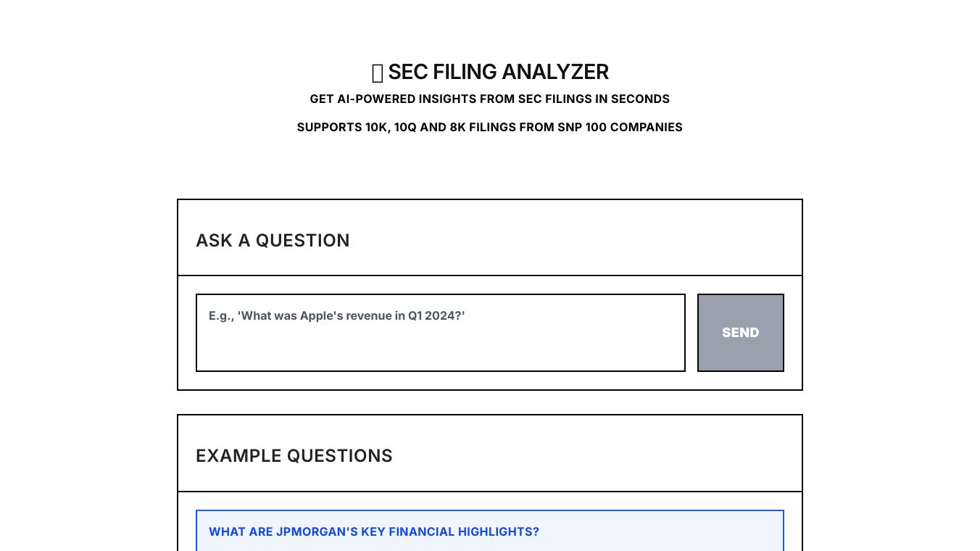Click the word EXAMPLE in lower panel header

tap(238, 456)
